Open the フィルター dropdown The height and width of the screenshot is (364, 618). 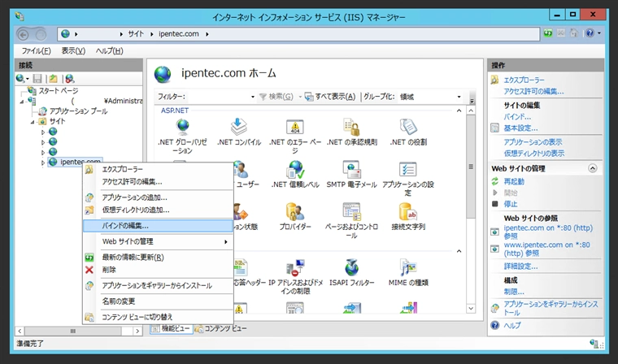point(253,97)
